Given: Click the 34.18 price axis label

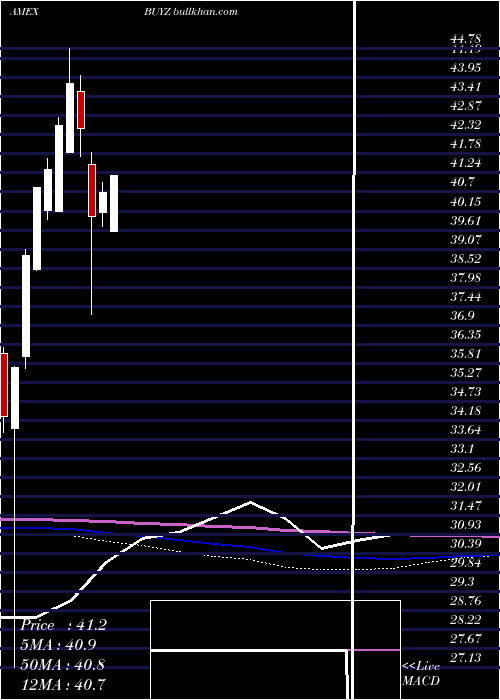Looking at the screenshot, I should (x=465, y=411).
